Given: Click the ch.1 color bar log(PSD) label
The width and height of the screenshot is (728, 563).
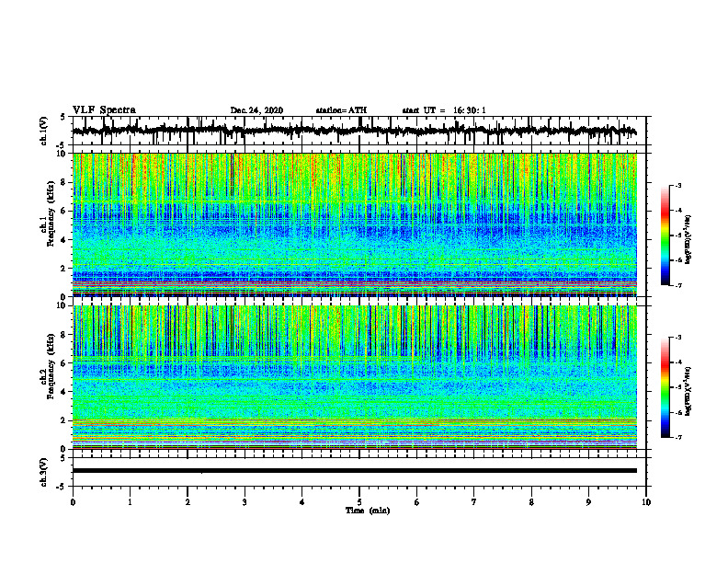Looking at the screenshot, I should click(x=688, y=240).
